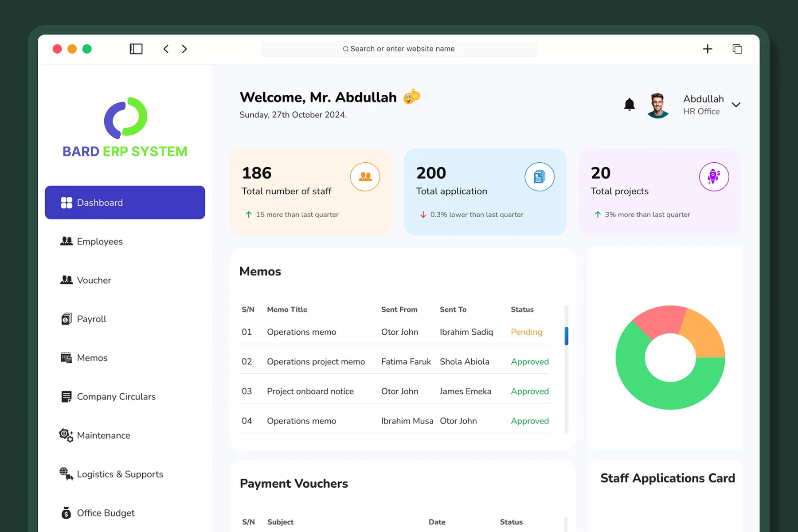Select the Project onboard notice memo
The width and height of the screenshot is (798, 532).
point(310,391)
